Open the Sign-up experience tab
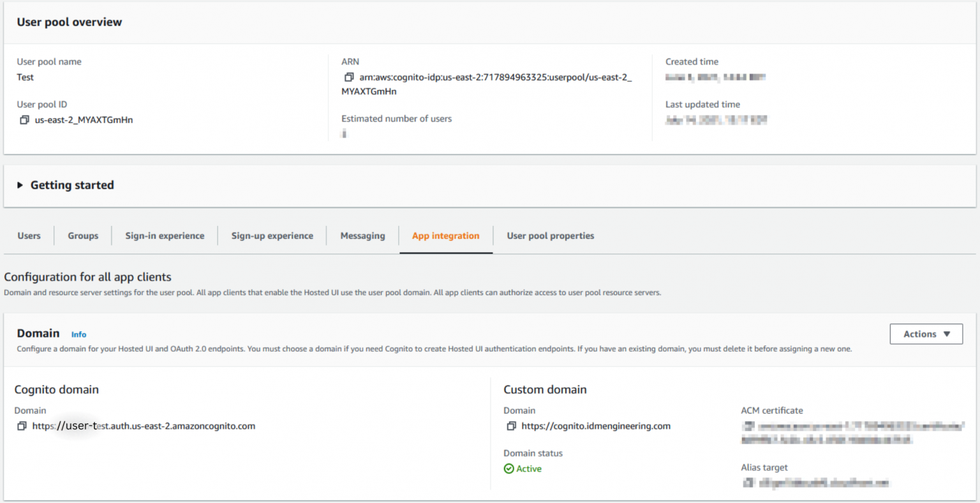This screenshot has width=980, height=503. click(x=272, y=236)
